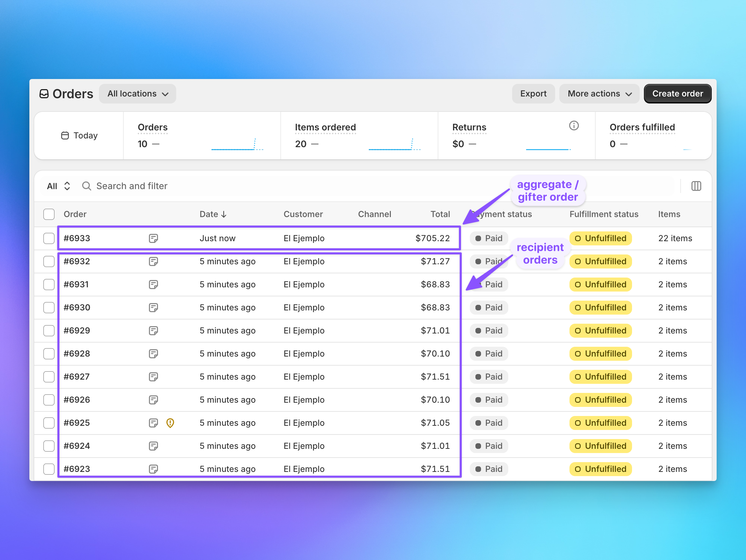Image resolution: width=746 pixels, height=560 pixels.
Task: Check the checkbox for order #6933
Action: (x=49, y=238)
